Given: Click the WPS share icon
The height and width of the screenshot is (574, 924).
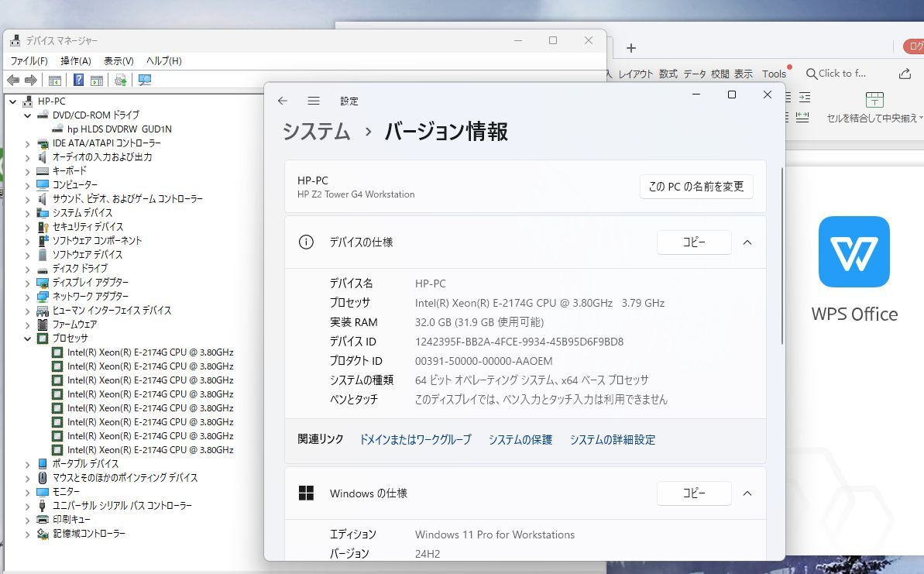Looking at the screenshot, I should pyautogui.click(x=905, y=74).
